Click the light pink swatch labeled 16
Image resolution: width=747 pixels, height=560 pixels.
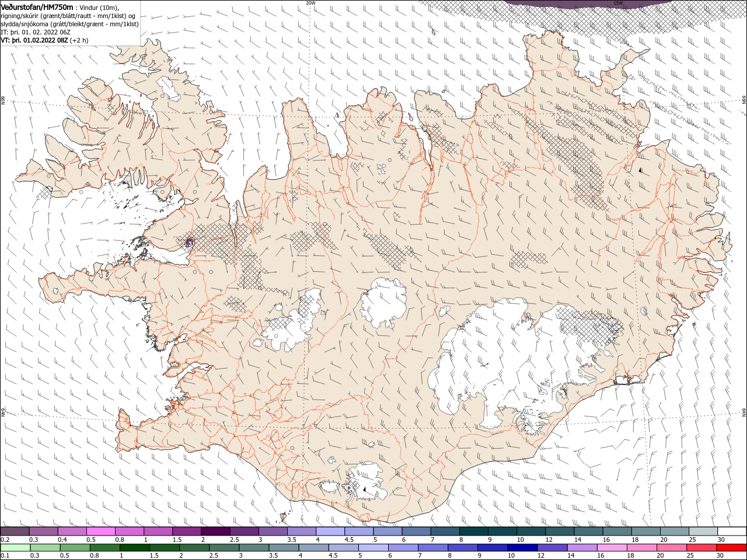click(611, 548)
